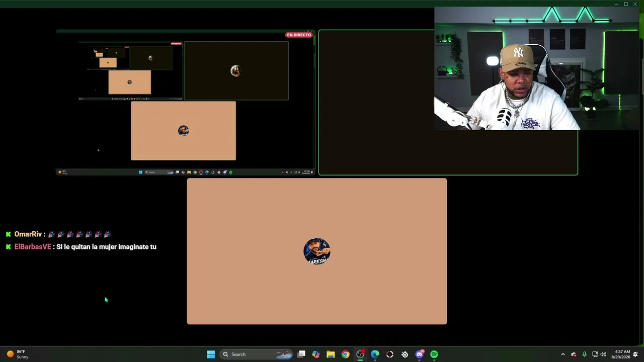This screenshot has width=644, height=362.
Task: Click the red tray notification icon
Action: point(574,354)
